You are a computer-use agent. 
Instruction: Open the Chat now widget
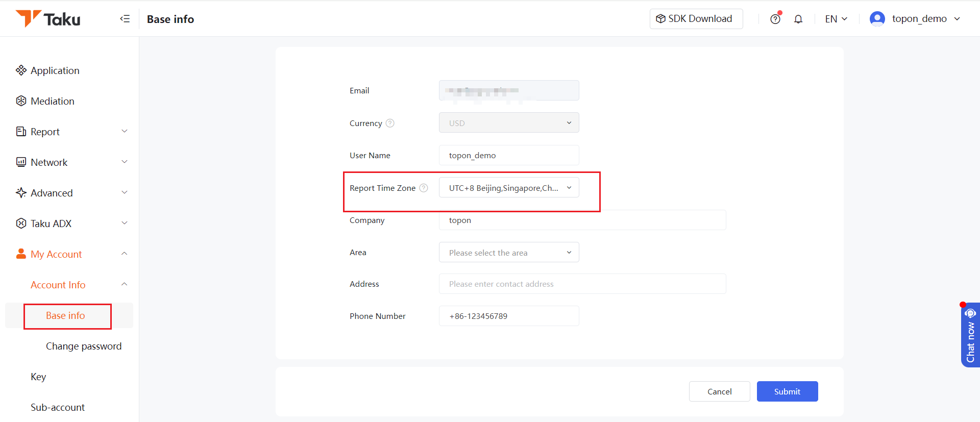[970, 335]
